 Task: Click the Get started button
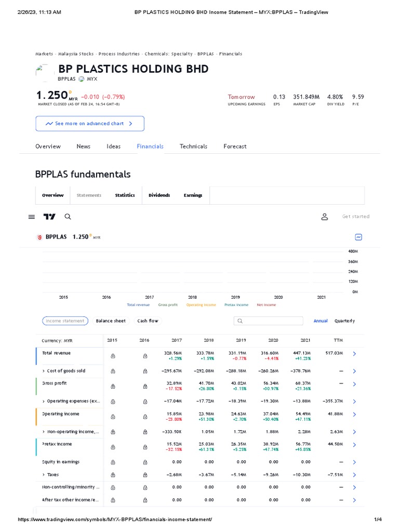click(355, 217)
